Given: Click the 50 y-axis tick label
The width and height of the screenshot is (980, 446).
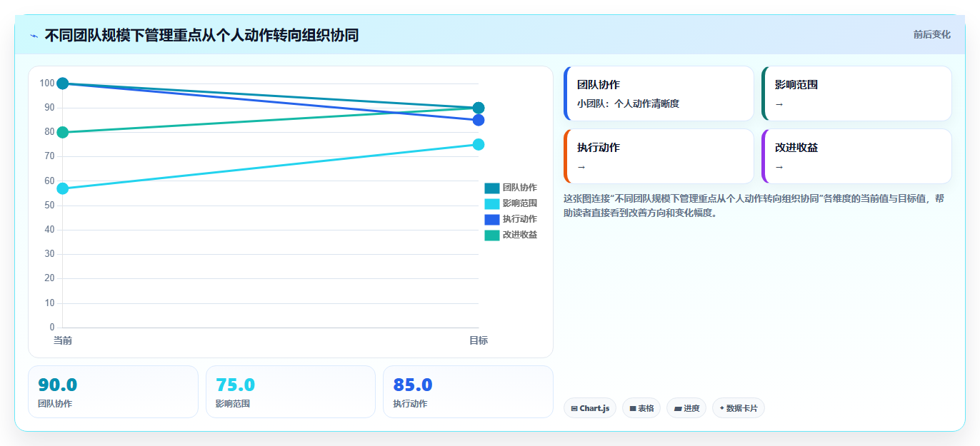Looking at the screenshot, I should click(49, 206).
